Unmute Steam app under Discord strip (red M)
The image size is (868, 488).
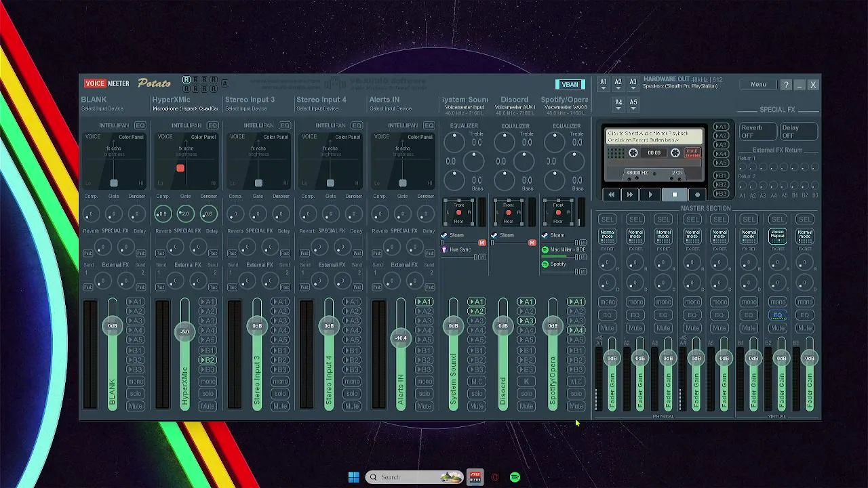tap(532, 243)
